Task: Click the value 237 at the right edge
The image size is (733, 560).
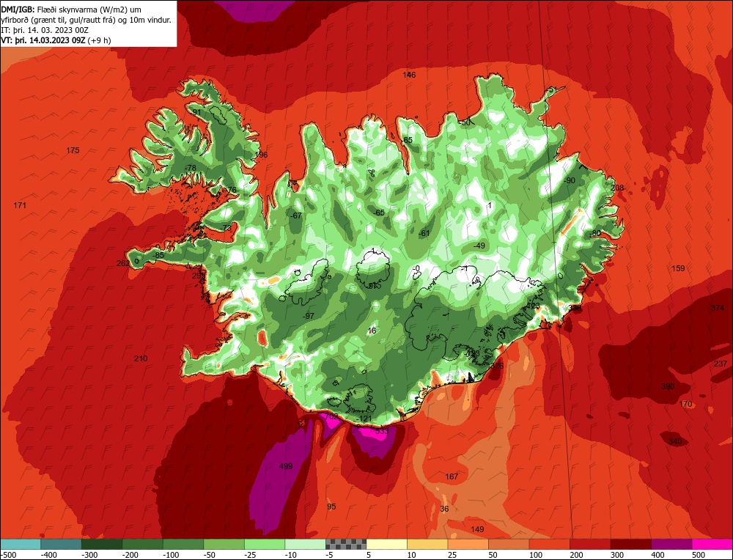Action: (x=721, y=364)
